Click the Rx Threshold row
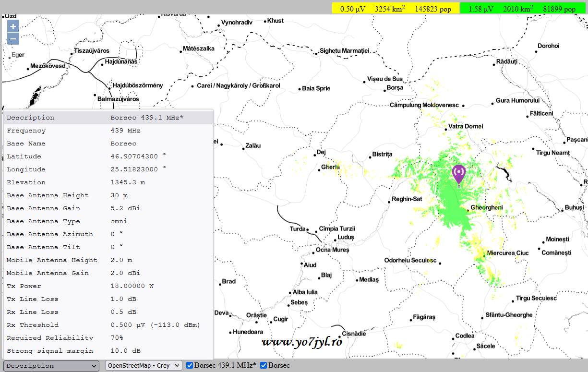This screenshot has width=588, height=372. click(108, 325)
